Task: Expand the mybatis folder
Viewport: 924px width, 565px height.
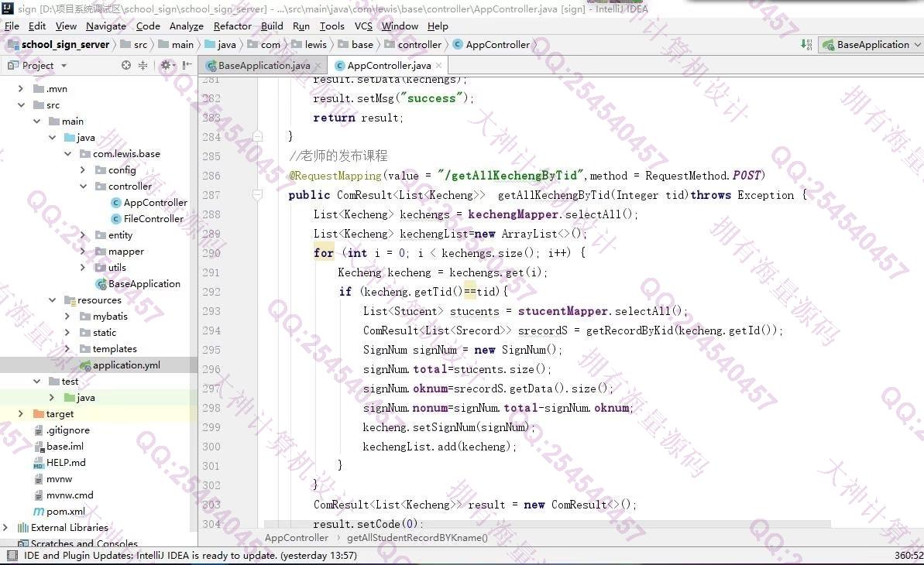Action: [x=67, y=317]
